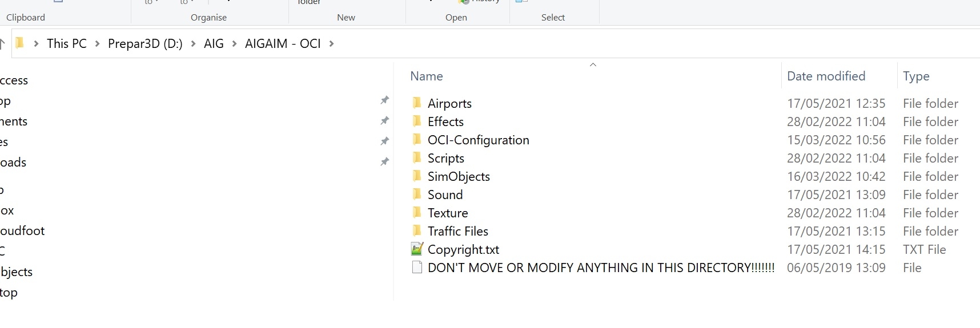This screenshot has height=328, width=980.
Task: Click the folder icon in the address bar
Action: coord(19,43)
